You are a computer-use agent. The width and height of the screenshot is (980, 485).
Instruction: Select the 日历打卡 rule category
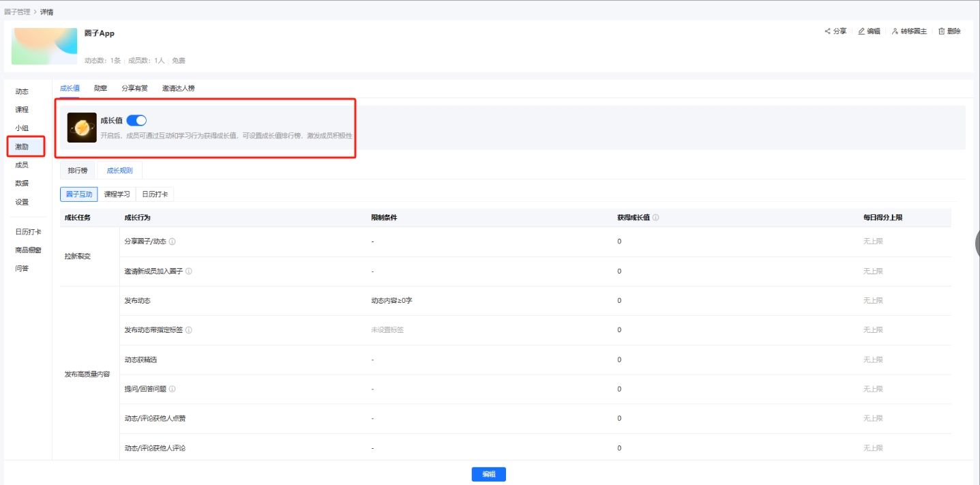pyautogui.click(x=155, y=194)
